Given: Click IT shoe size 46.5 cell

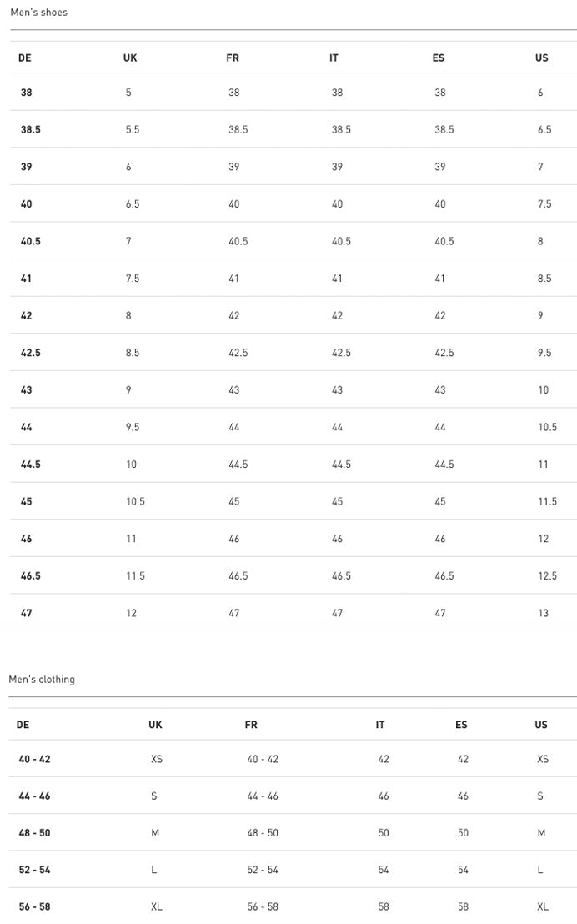Looking at the screenshot, I should 341,575.
